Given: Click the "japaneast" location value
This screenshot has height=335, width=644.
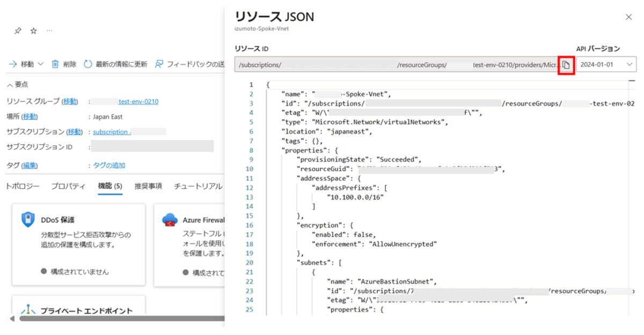Looking at the screenshot, I should click(349, 131).
